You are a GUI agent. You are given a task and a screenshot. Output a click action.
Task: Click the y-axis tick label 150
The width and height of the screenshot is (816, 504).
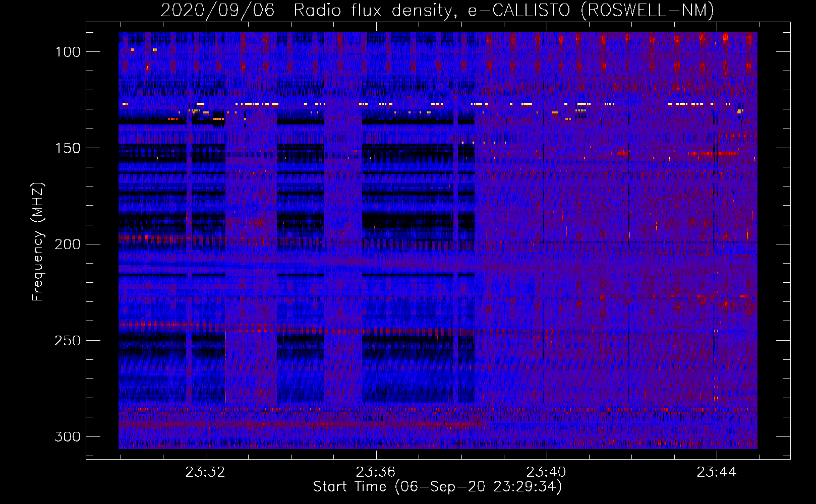click(68, 148)
